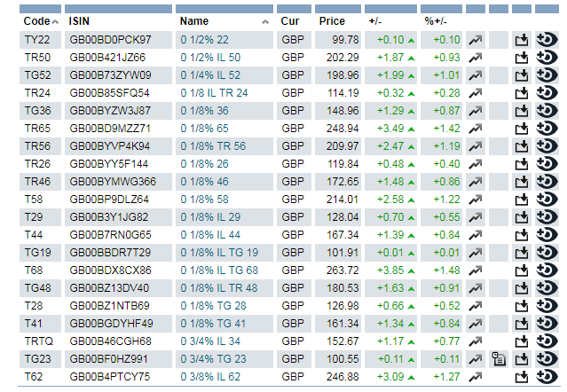Click the download tray icon for TR50
567x392 pixels.
pos(521,58)
